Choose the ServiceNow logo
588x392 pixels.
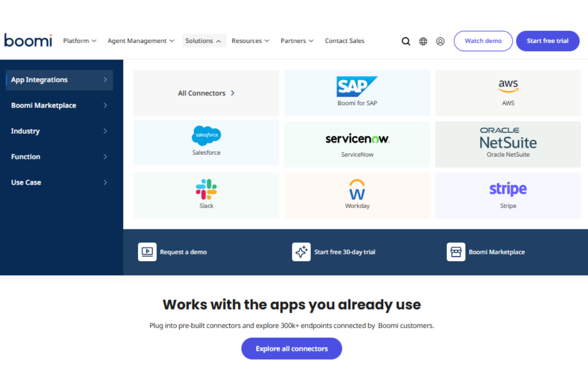(357, 139)
